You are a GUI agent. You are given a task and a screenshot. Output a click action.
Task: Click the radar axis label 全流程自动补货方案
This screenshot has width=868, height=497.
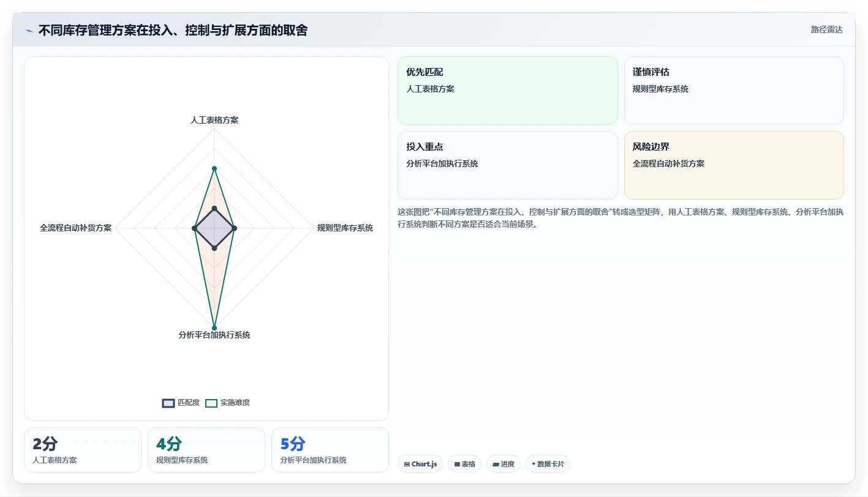(76, 228)
